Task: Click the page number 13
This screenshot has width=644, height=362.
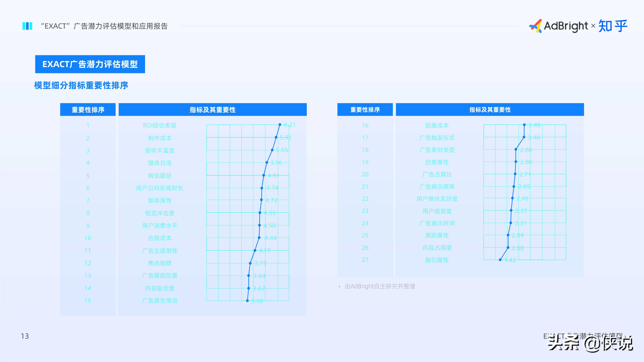Action: tap(25, 336)
